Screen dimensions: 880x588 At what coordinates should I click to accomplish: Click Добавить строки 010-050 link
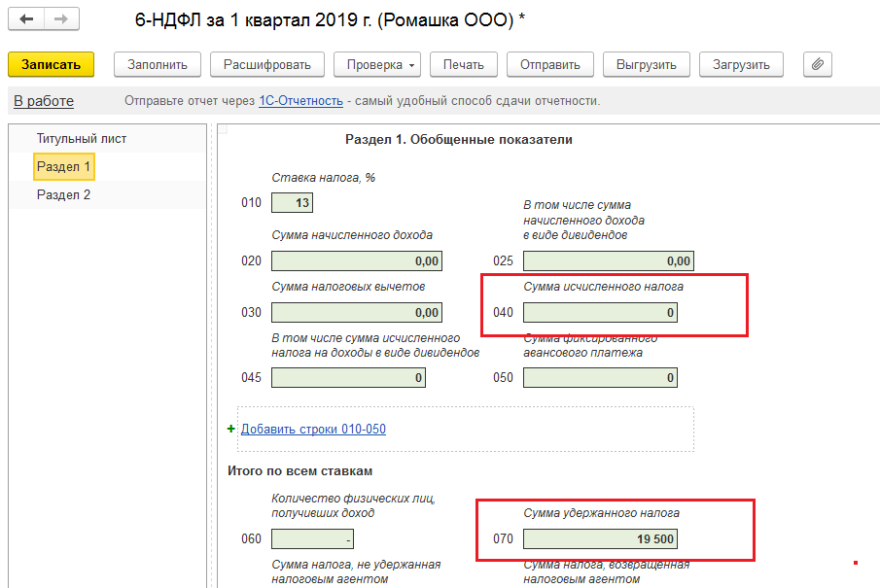(x=313, y=429)
